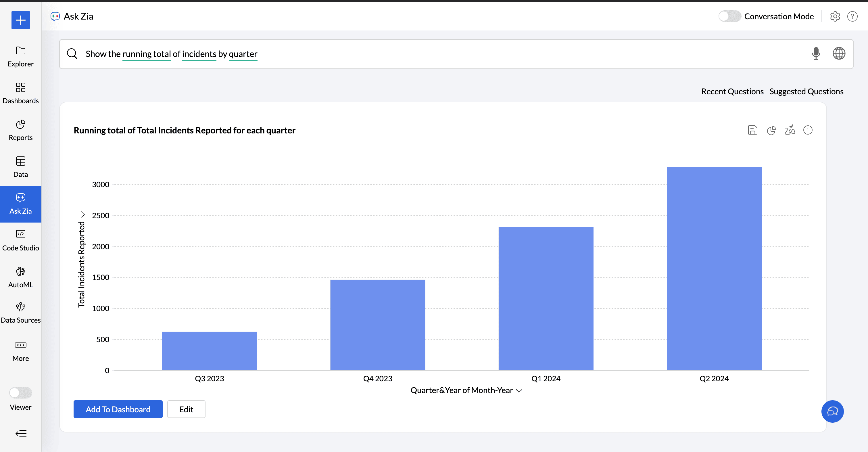Open the chart info icon

pyautogui.click(x=808, y=130)
